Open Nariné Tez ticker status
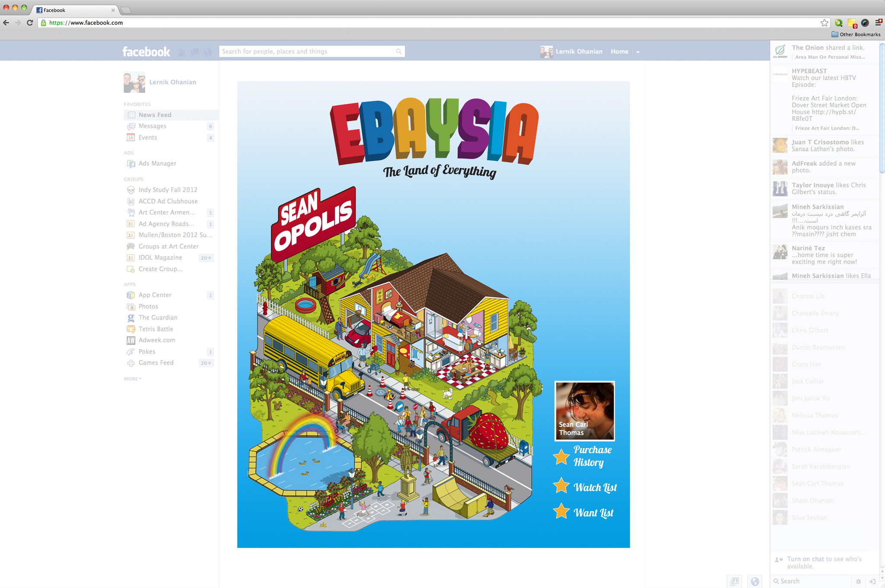The image size is (885, 588). click(825, 255)
